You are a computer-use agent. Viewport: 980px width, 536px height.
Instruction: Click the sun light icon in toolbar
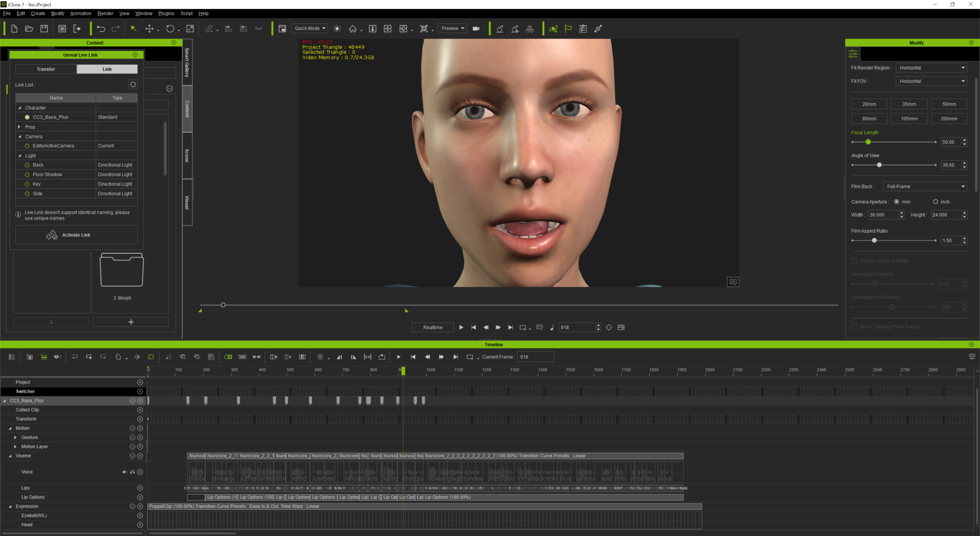point(337,29)
